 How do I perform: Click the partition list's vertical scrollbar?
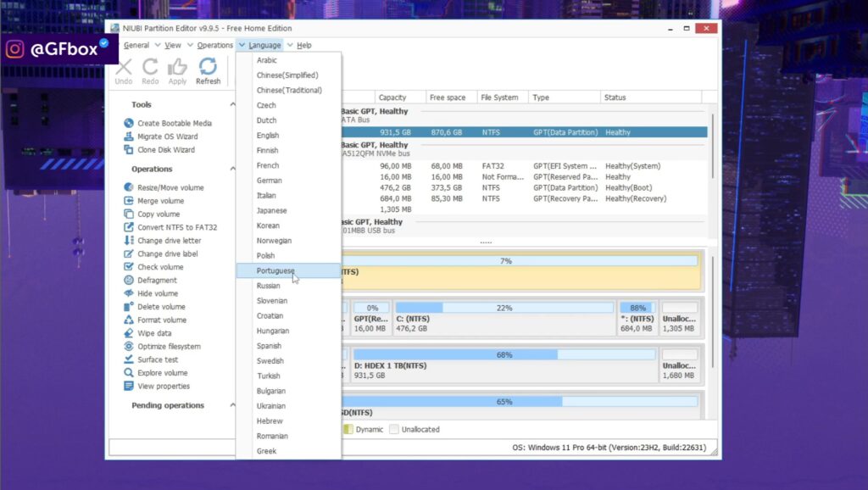(712, 146)
